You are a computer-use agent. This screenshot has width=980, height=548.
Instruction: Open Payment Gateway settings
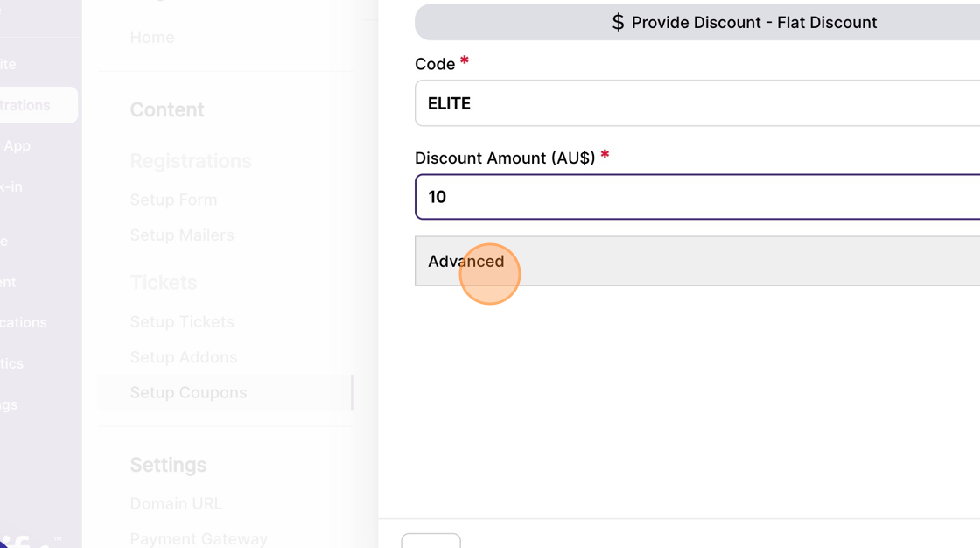(x=199, y=538)
